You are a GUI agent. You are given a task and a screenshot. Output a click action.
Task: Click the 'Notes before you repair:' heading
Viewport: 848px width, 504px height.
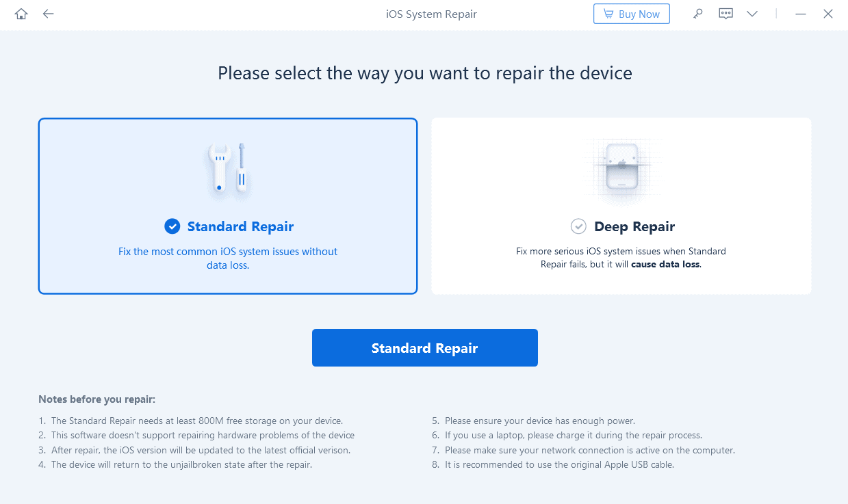[x=97, y=399]
